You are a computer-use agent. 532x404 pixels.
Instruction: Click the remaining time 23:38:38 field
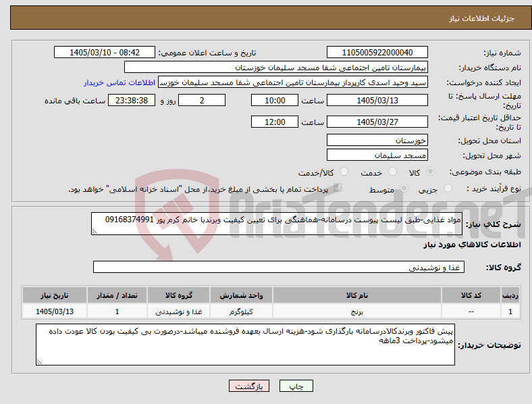(132, 101)
